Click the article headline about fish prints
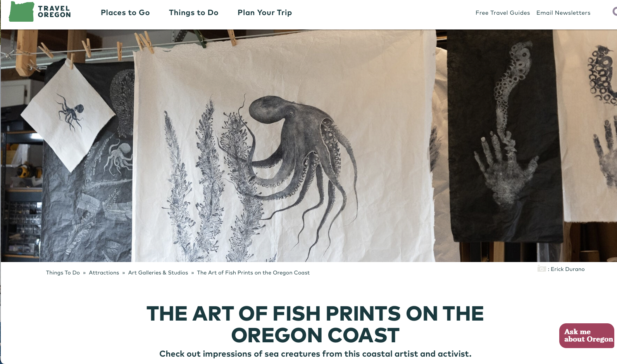The image size is (617, 364). (x=315, y=324)
